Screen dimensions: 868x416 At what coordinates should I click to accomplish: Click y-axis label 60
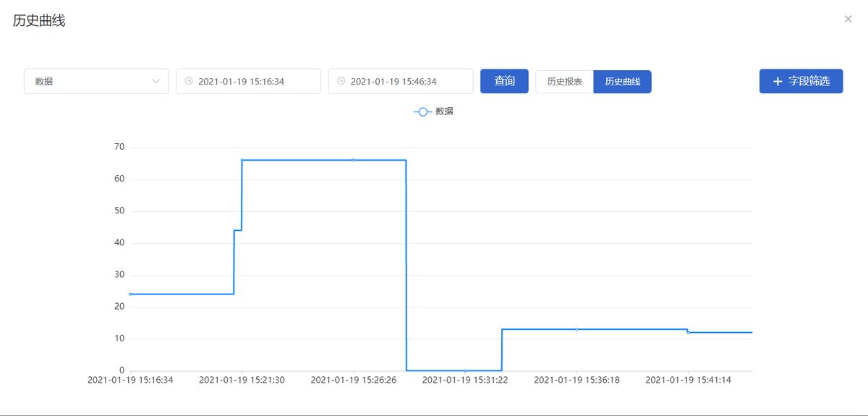tap(119, 179)
